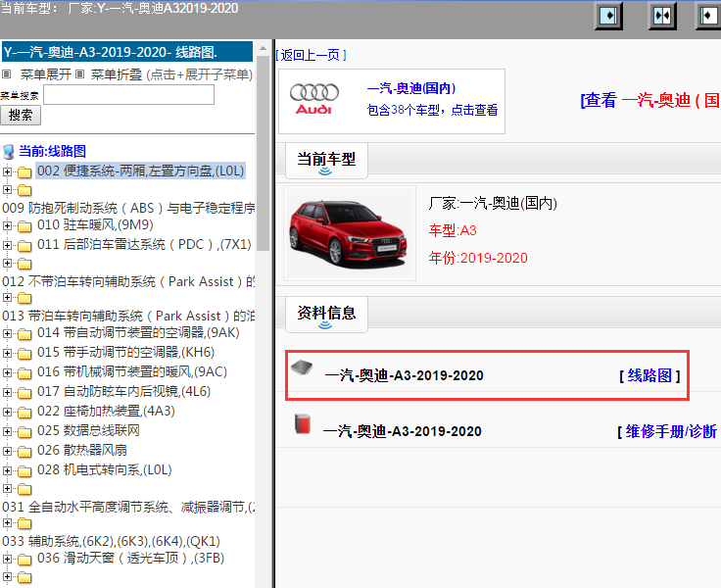Select 一汽-奥迪-A3-2019-2020 title in 线路图 row
Screen dimensions: 721x588
click(x=404, y=375)
